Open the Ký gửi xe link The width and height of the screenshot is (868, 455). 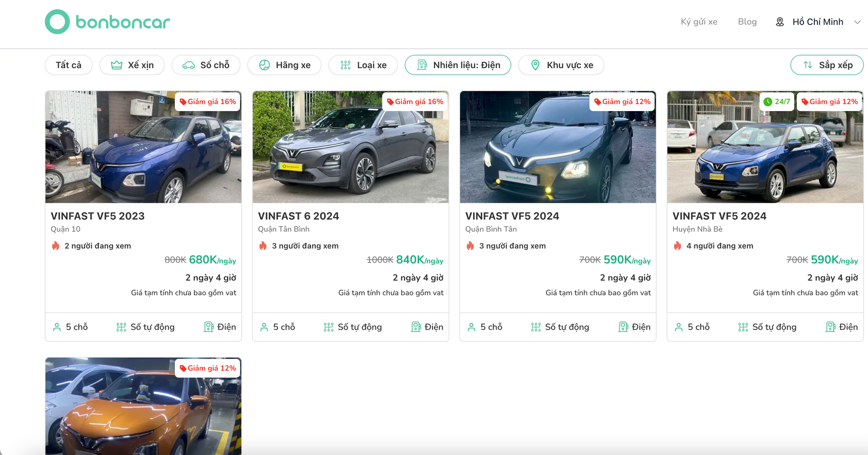pos(699,22)
